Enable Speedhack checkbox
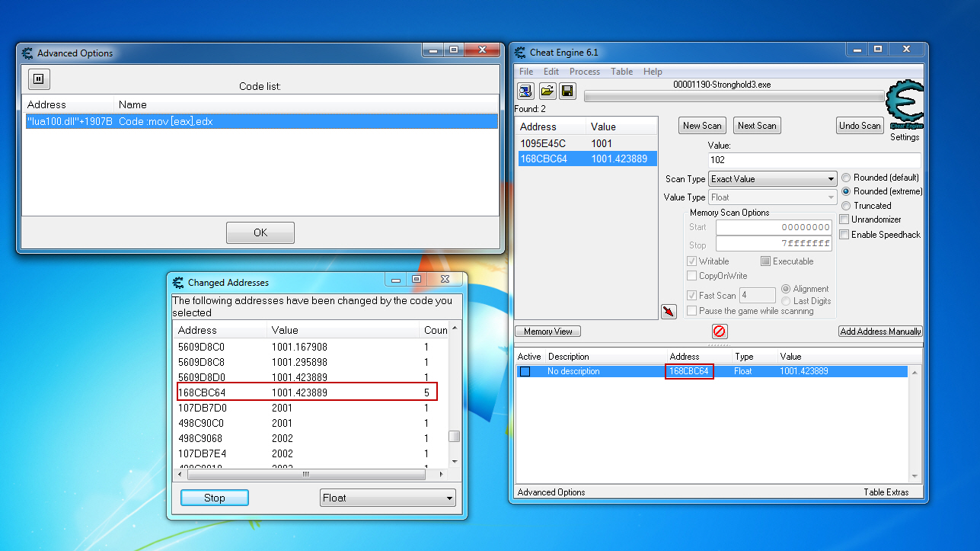 pos(844,235)
